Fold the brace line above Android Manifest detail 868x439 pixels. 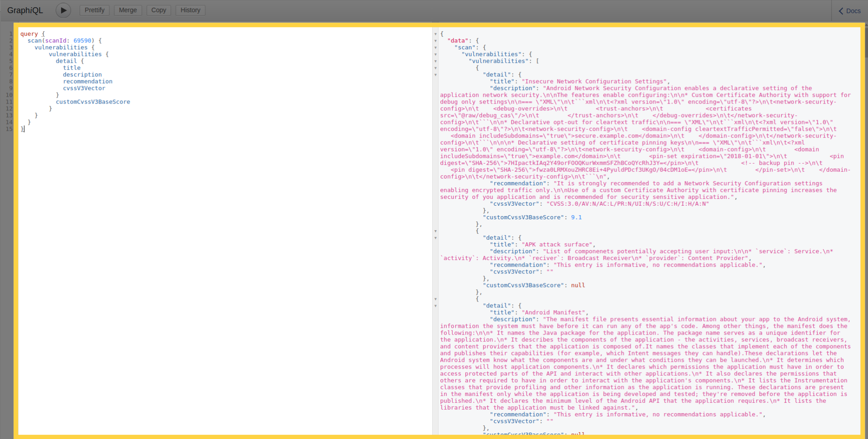point(435,299)
